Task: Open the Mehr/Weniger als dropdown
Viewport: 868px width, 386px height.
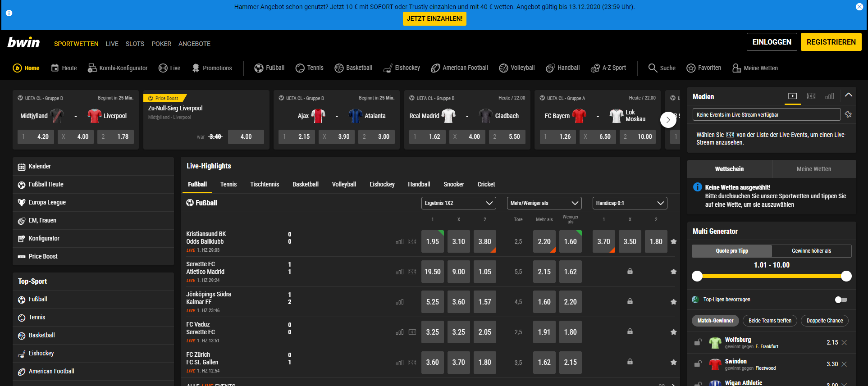Action: (x=544, y=203)
